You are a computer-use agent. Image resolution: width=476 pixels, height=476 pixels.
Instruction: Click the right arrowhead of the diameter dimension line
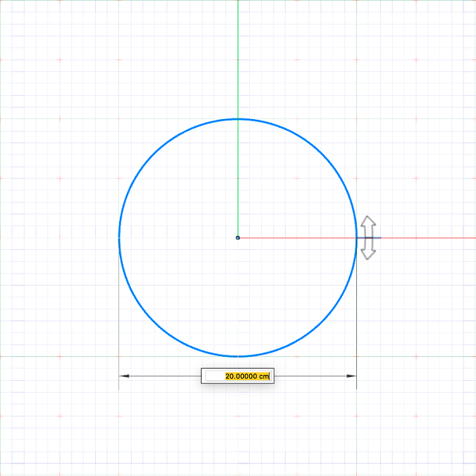tap(351, 376)
